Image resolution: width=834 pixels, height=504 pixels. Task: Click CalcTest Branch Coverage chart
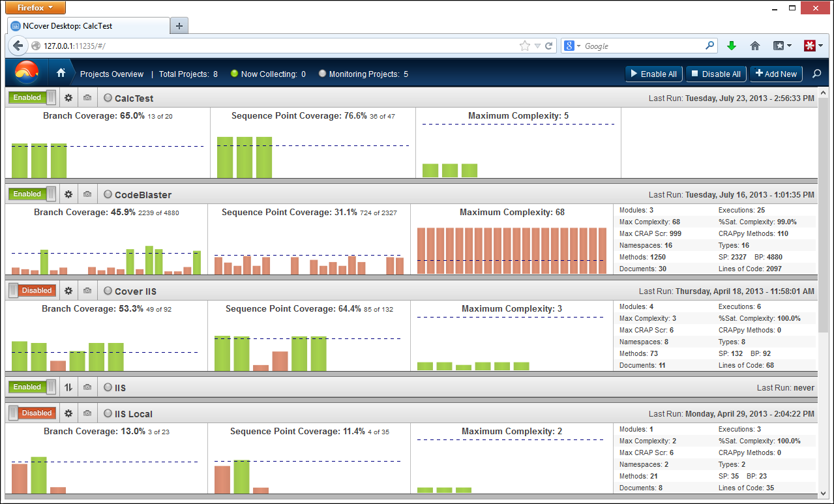click(x=108, y=143)
